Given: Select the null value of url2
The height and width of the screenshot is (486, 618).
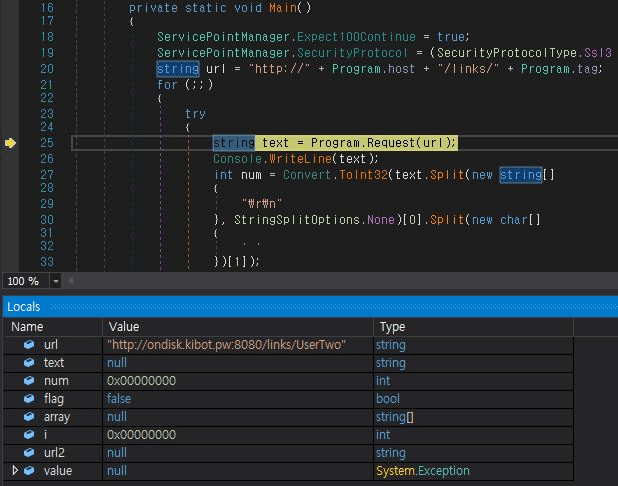Looking at the screenshot, I should click(117, 452).
